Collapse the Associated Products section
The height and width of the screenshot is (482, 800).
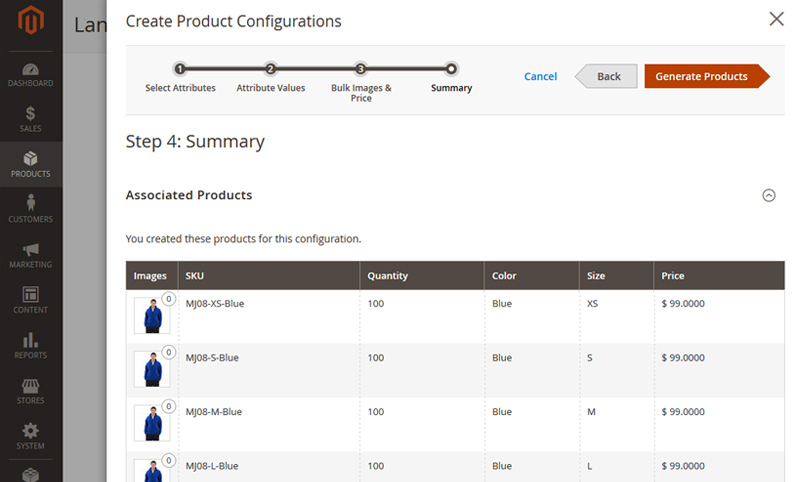tap(769, 195)
